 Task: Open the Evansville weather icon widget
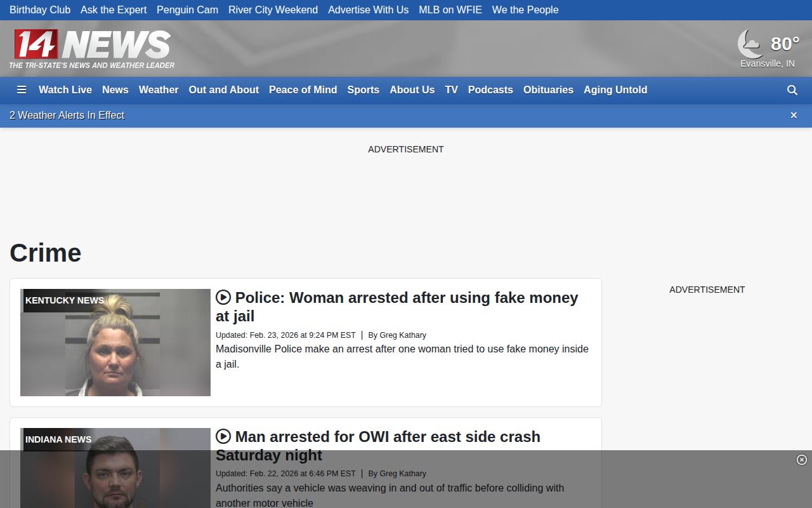(x=750, y=44)
